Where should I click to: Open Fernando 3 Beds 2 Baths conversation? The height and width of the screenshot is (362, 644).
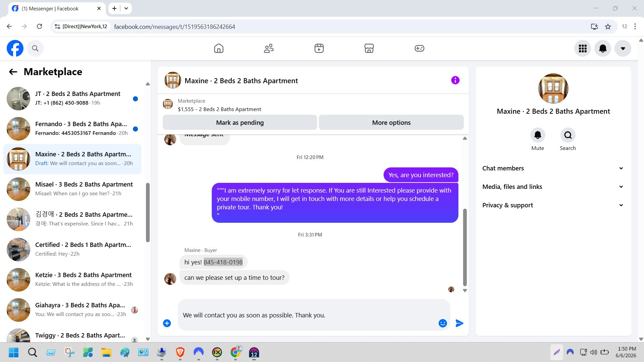pyautogui.click(x=72, y=128)
